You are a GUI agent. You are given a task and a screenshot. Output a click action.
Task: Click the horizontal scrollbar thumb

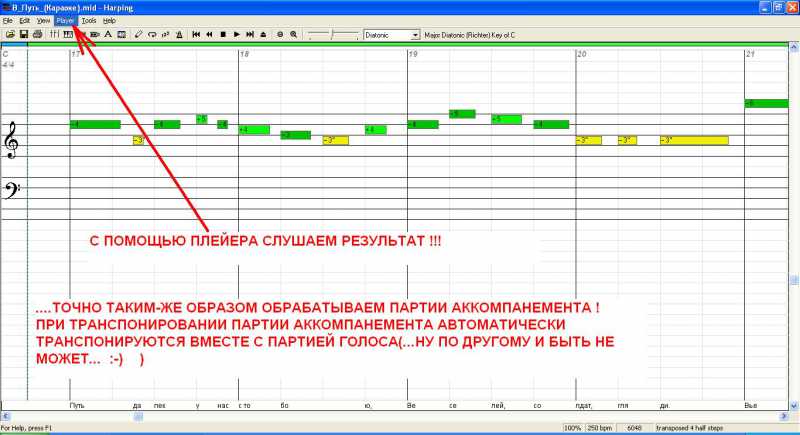pyautogui.click(x=138, y=417)
